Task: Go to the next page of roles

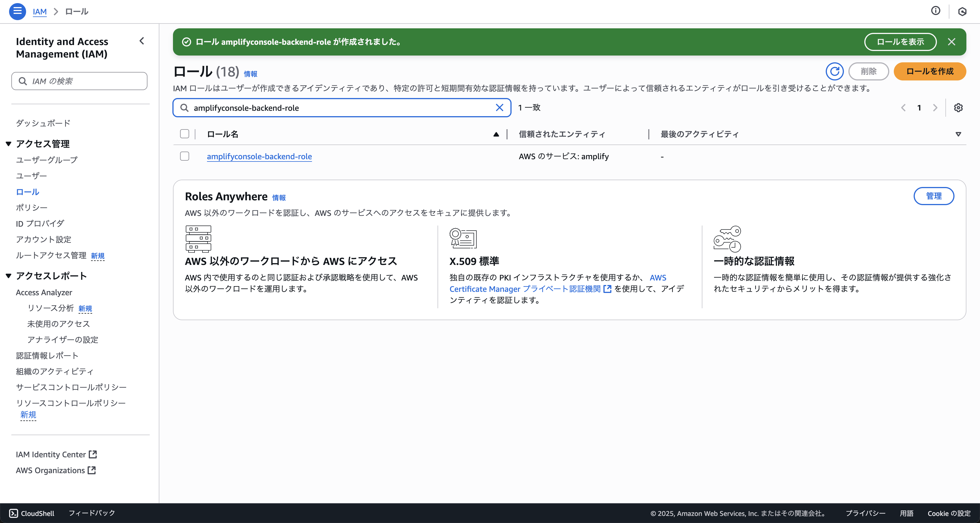Action: [935, 108]
